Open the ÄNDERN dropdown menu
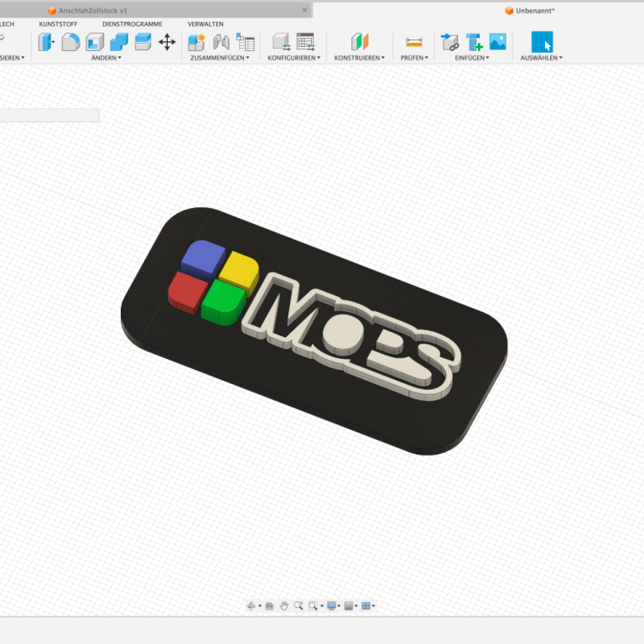Screen dimensions: 644x644 pyautogui.click(x=106, y=58)
